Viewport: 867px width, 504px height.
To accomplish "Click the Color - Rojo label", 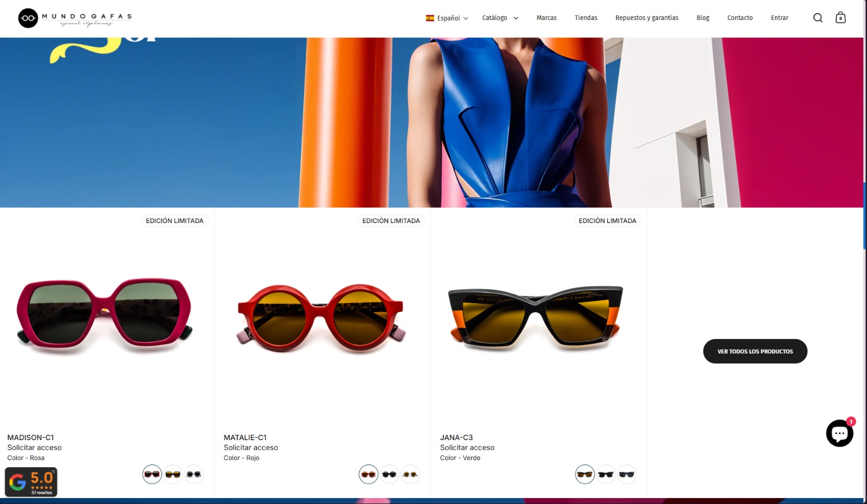I will click(x=241, y=458).
